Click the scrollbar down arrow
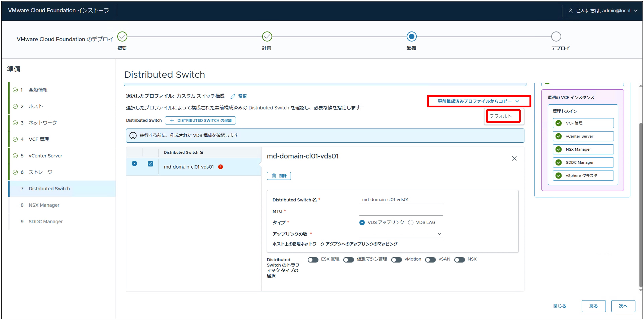Viewport: 644px width, 320px height. pyautogui.click(x=641, y=290)
